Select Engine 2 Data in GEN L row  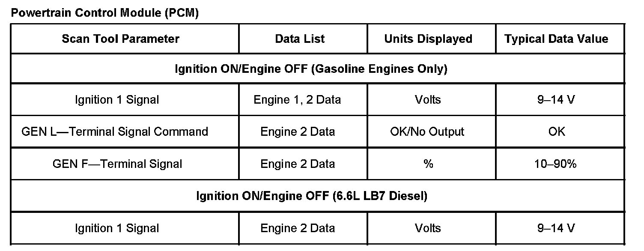(298, 131)
